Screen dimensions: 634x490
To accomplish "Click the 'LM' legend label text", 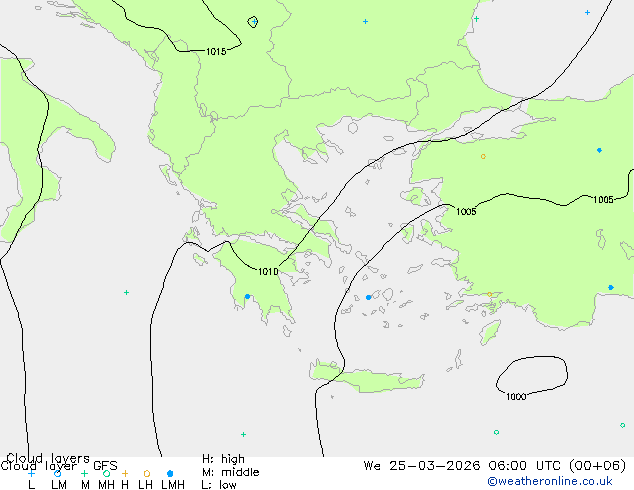I will (59, 484).
